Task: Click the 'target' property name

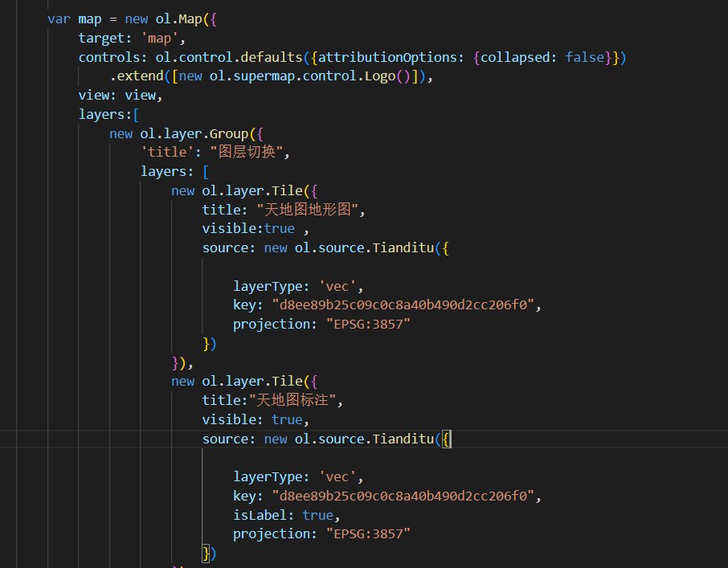Action: (101, 38)
